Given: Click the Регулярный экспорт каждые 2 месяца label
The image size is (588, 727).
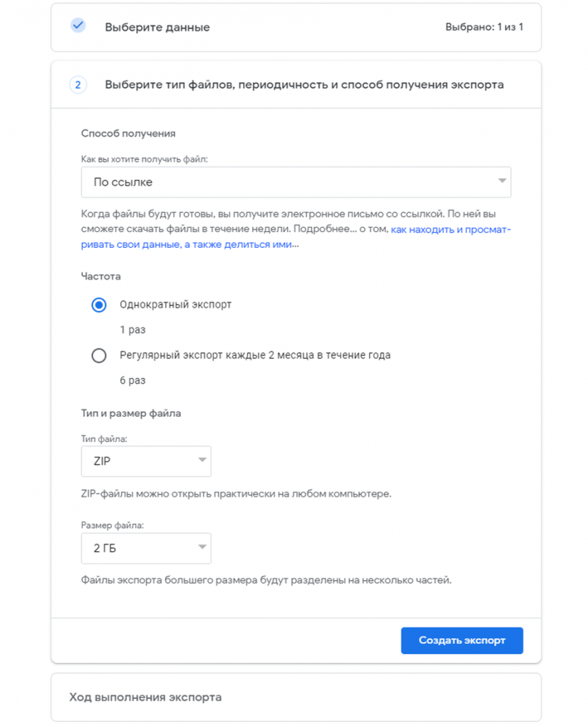Looking at the screenshot, I should coord(255,356).
